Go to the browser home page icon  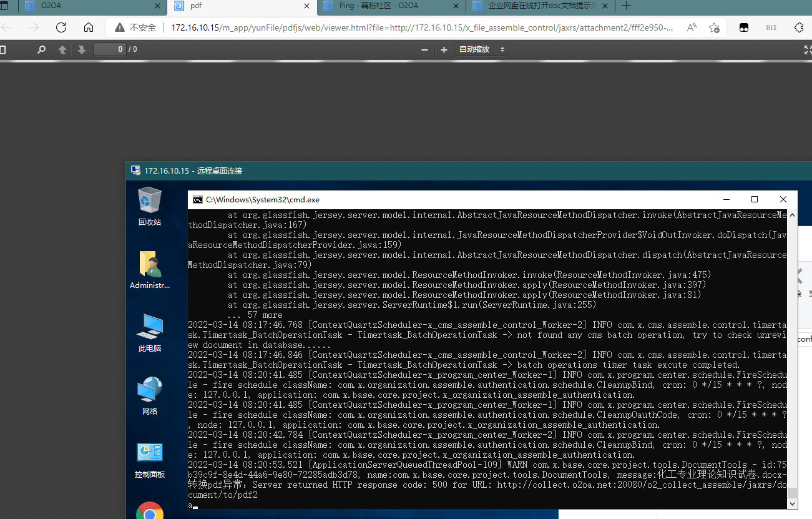point(89,27)
